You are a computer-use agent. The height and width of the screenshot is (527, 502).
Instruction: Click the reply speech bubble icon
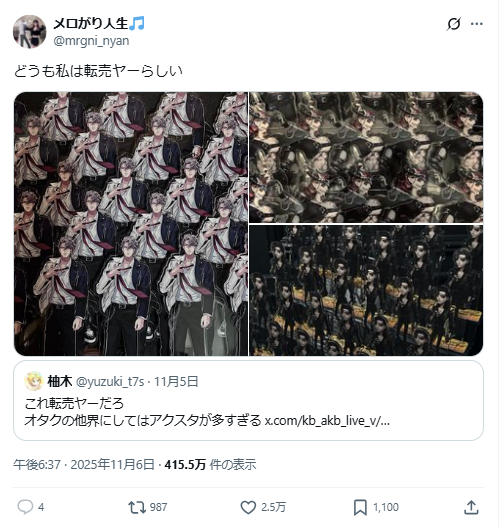point(25,507)
